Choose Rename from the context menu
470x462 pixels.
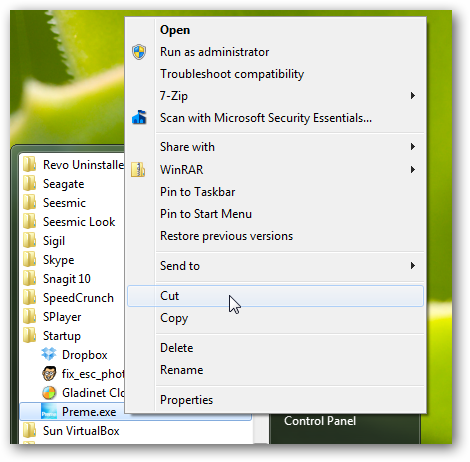tap(275, 370)
